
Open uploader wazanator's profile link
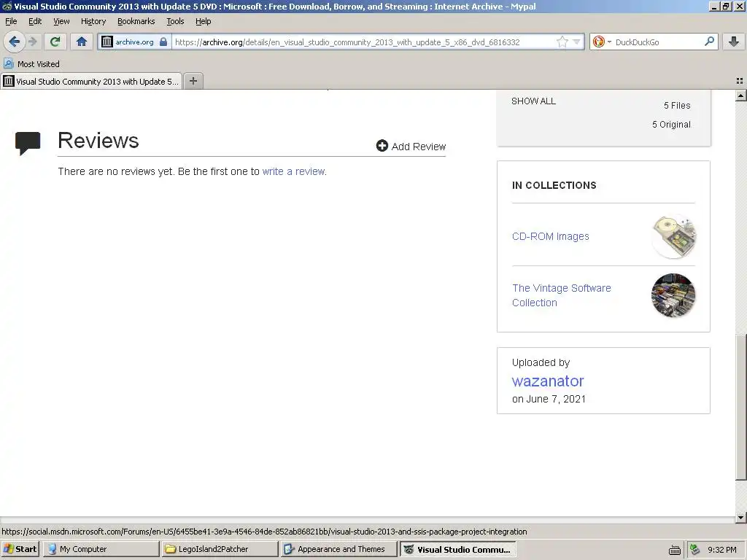point(548,381)
